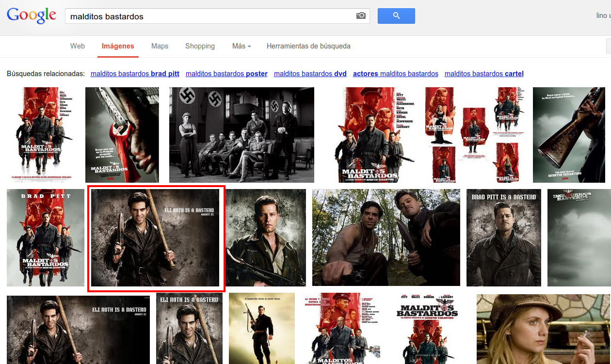Expand the Más dropdown menu
The width and height of the screenshot is (611, 364).
pos(241,46)
